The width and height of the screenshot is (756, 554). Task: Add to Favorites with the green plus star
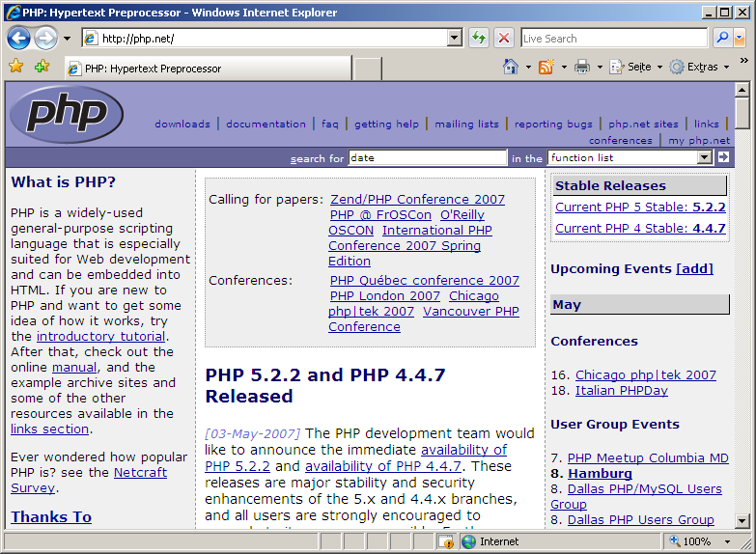click(x=42, y=66)
